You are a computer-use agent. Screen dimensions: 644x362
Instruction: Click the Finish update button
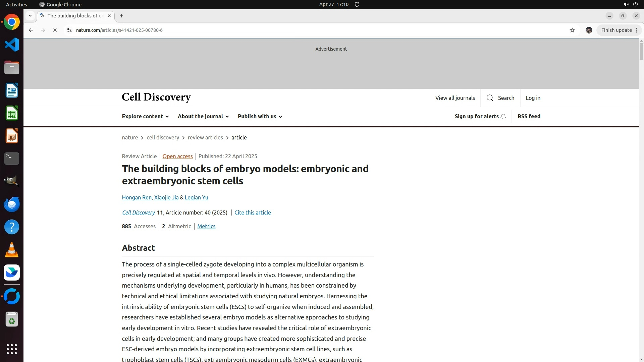[616, 30]
